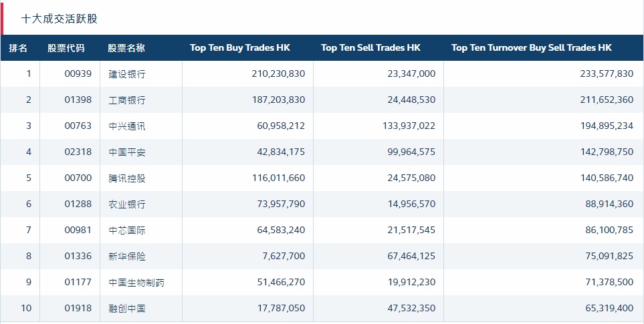Click 农业银行 stock name

click(127, 204)
